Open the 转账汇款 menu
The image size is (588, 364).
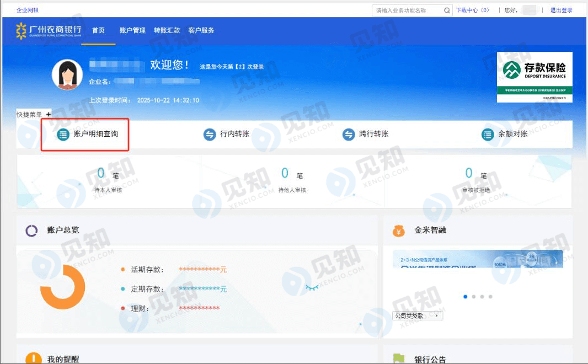click(x=167, y=30)
